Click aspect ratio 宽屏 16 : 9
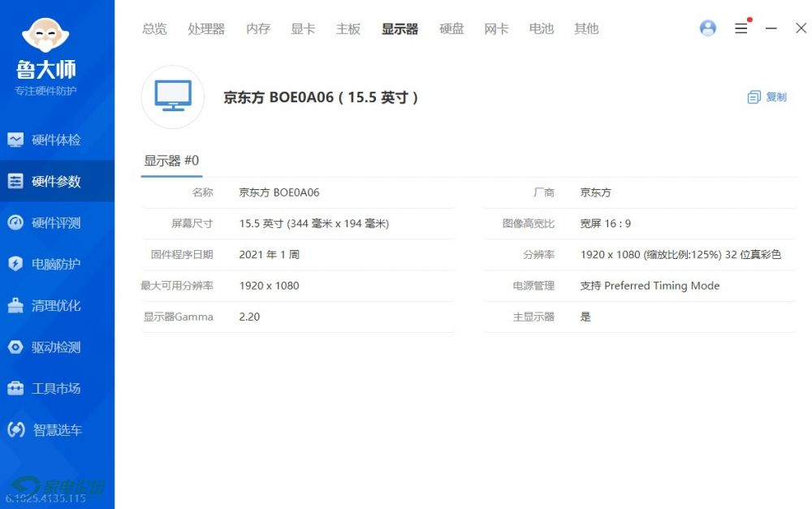The height and width of the screenshot is (509, 812). click(x=606, y=224)
